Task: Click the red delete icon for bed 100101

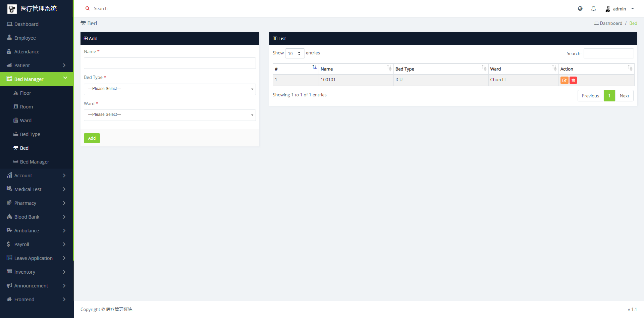Action: [573, 80]
